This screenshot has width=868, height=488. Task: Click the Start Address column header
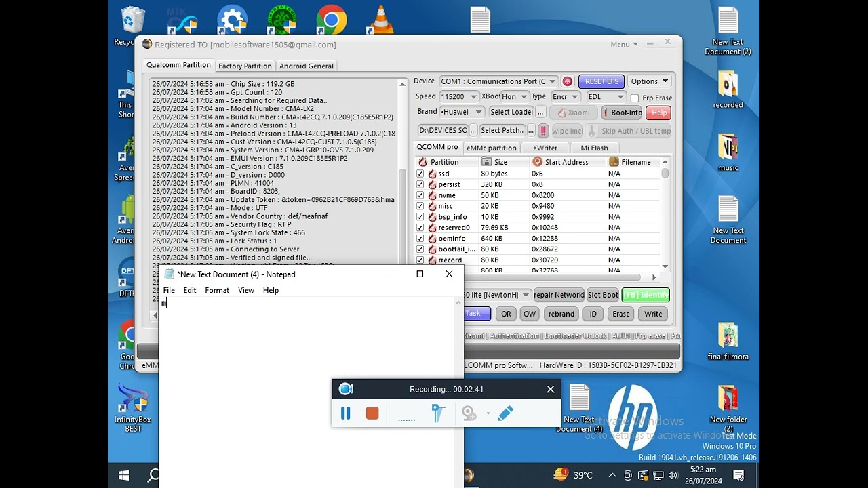click(x=568, y=162)
